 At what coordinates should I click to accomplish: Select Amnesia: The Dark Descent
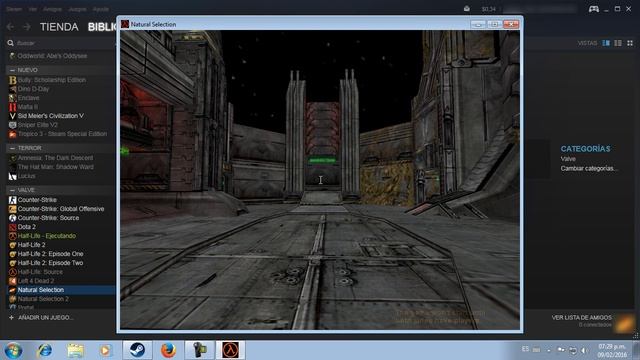pyautogui.click(x=55, y=158)
